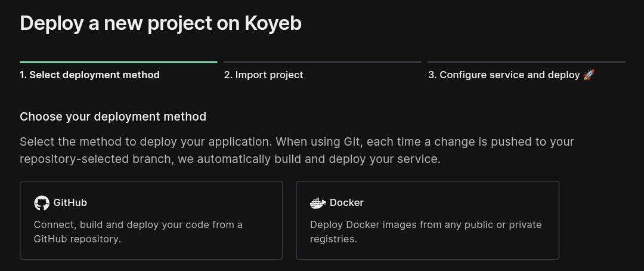Click the 'Deploy a new project on Koyeb' heading
Screen dimensions: 644x271
160,23
